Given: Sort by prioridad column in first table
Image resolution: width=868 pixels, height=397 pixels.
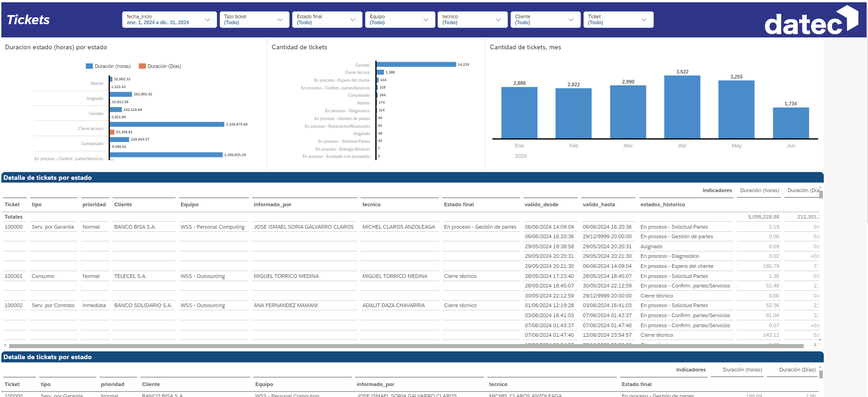Looking at the screenshot, I should 94,204.
